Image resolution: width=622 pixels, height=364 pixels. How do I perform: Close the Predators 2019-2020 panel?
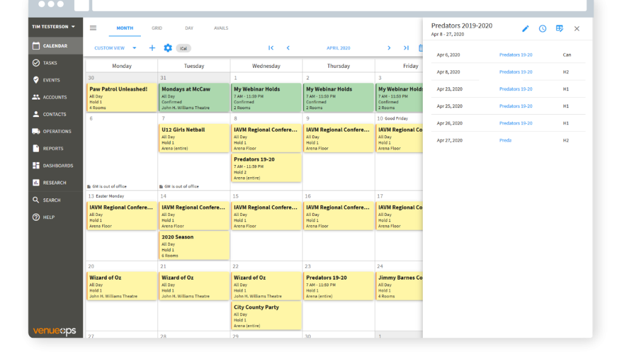[576, 29]
